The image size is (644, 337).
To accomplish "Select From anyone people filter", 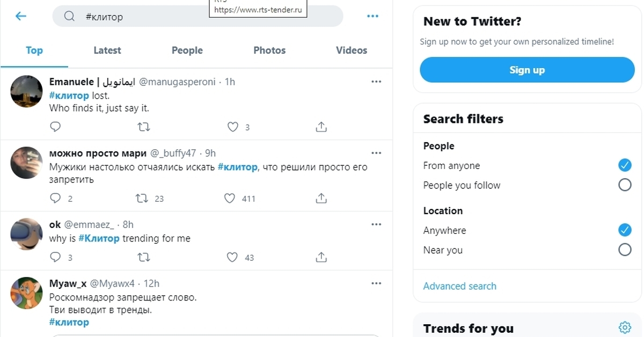I will pos(624,165).
